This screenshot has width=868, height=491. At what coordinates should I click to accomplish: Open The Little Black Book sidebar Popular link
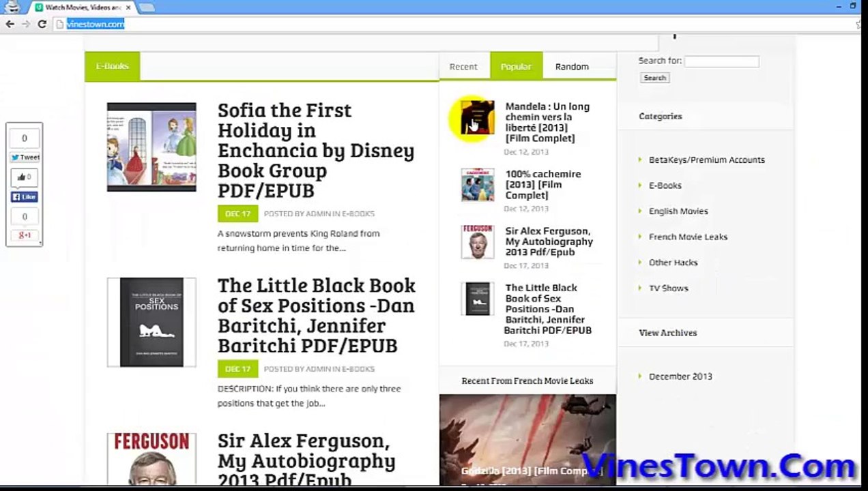[x=547, y=309]
